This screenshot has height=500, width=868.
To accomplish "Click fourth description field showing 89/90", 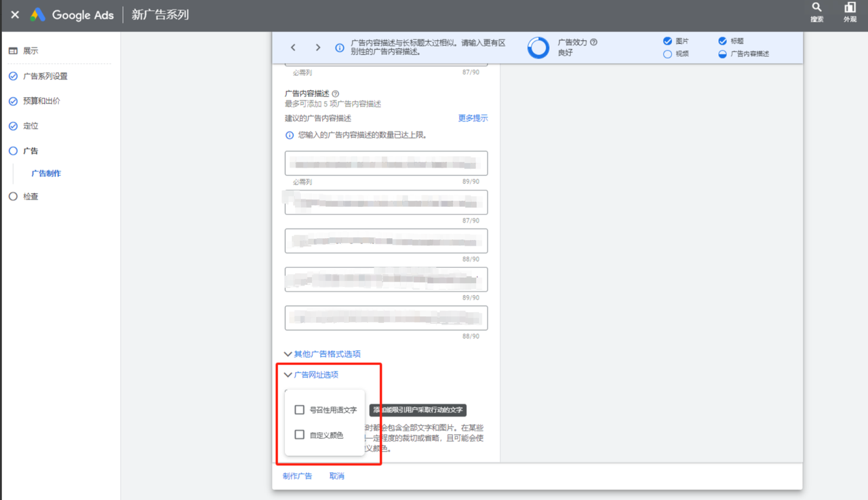I will (386, 280).
